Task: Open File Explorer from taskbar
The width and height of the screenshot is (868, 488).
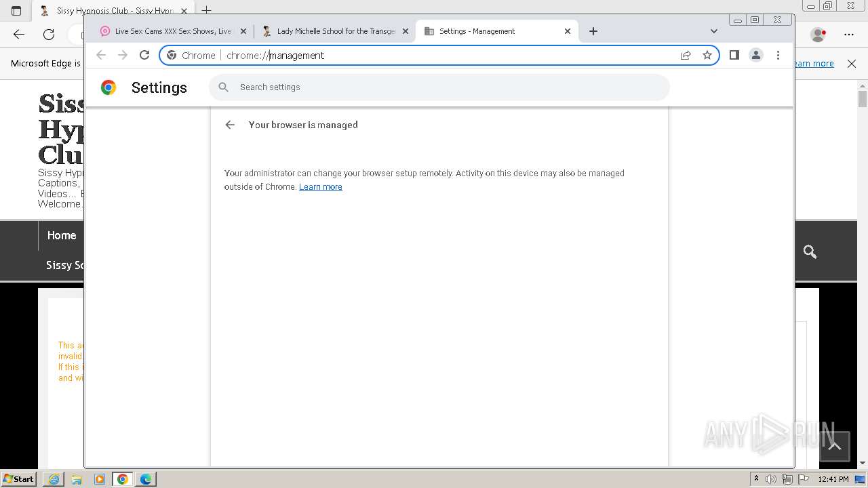Action: 77,479
